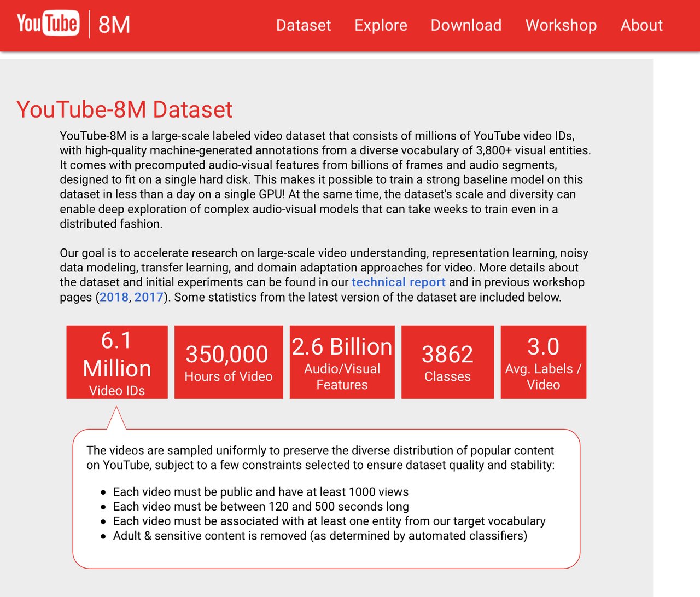700x597 pixels.
Task: Open the technical report link
Action: point(399,282)
